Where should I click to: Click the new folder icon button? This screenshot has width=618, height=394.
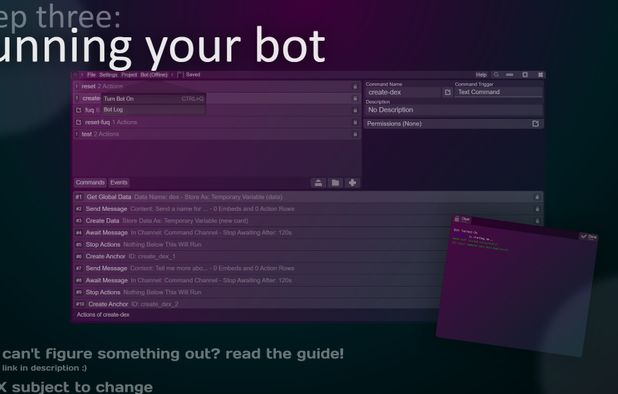click(335, 183)
